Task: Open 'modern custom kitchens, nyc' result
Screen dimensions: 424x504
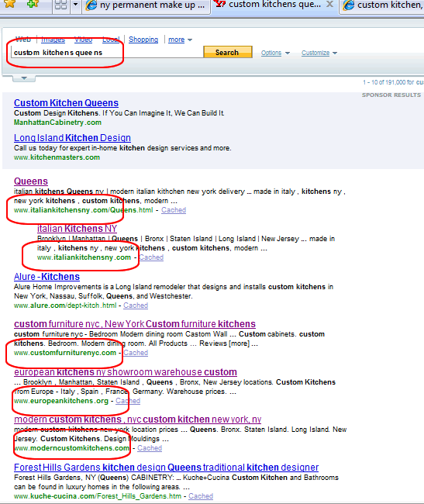Action: point(138,419)
